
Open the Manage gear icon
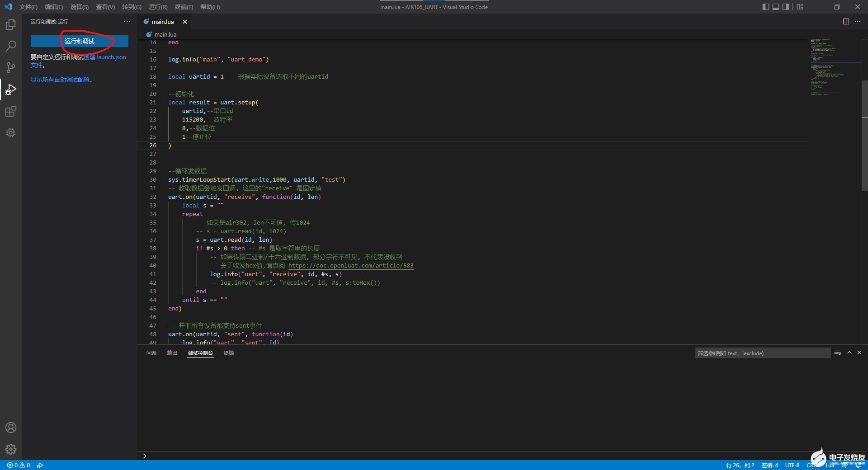tap(11, 449)
